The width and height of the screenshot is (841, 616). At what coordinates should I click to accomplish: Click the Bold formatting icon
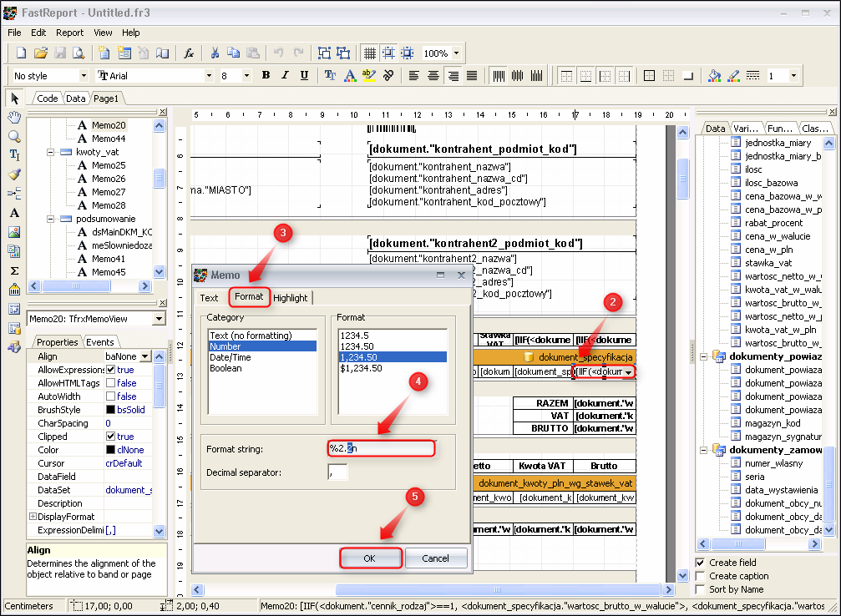266,75
